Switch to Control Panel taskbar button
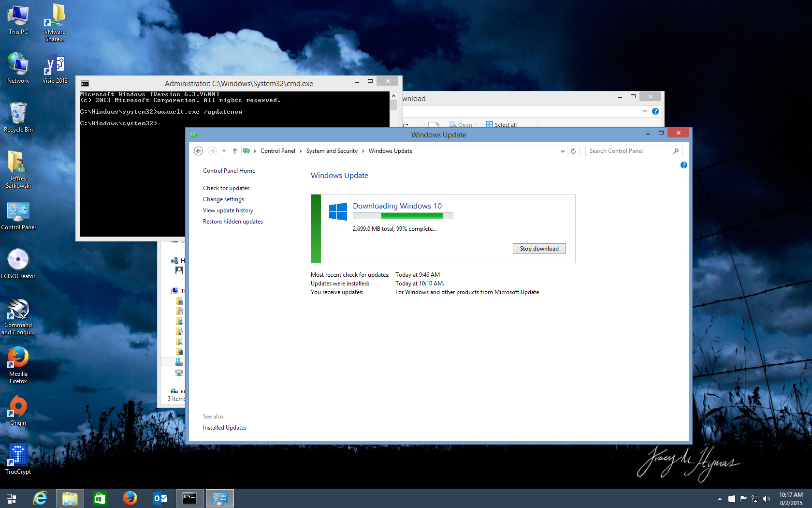This screenshot has height=508, width=812. point(220,498)
